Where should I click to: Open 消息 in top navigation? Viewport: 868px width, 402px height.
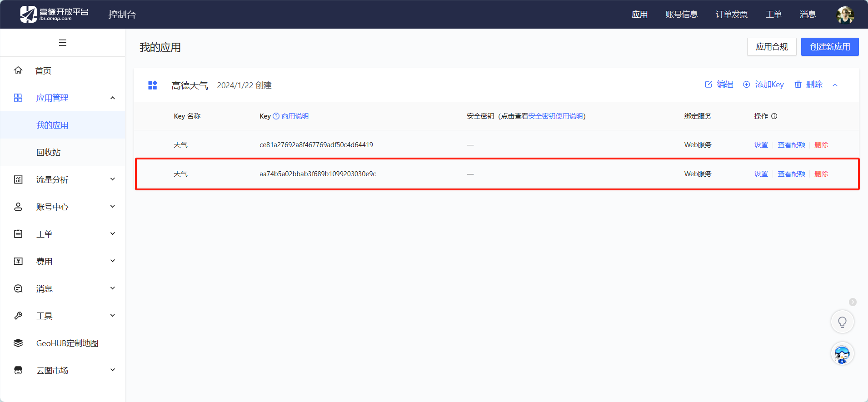[808, 15]
